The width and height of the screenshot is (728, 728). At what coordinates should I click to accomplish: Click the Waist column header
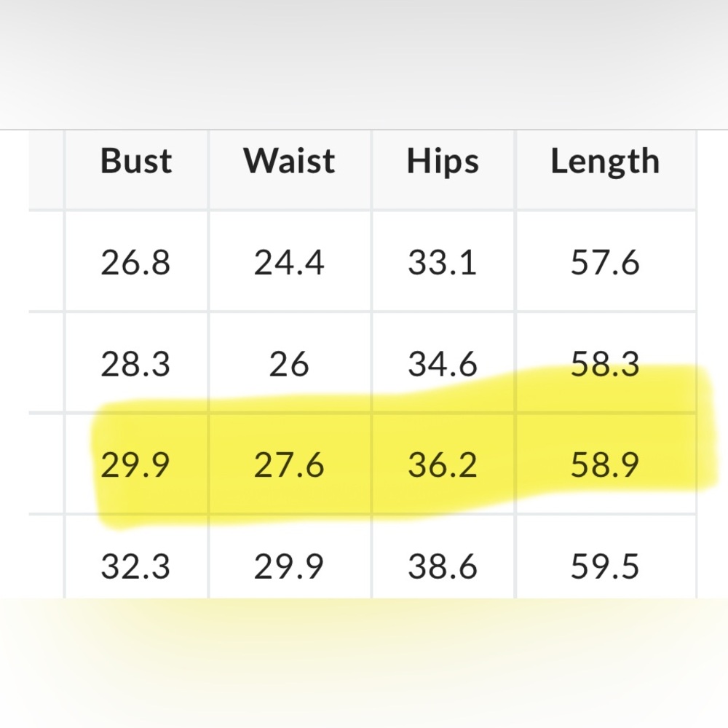click(x=289, y=161)
